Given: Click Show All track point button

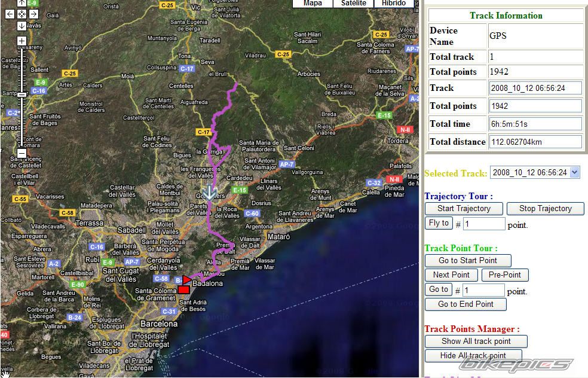Looking at the screenshot, I should (x=476, y=341).
